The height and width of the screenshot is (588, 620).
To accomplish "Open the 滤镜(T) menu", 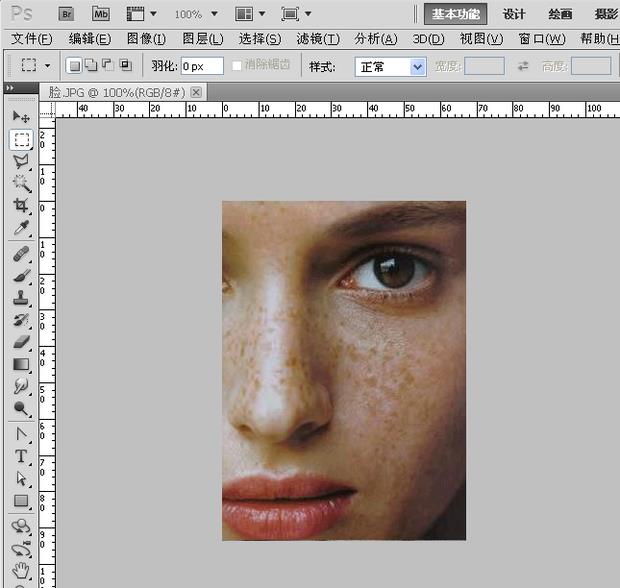I will pos(318,39).
